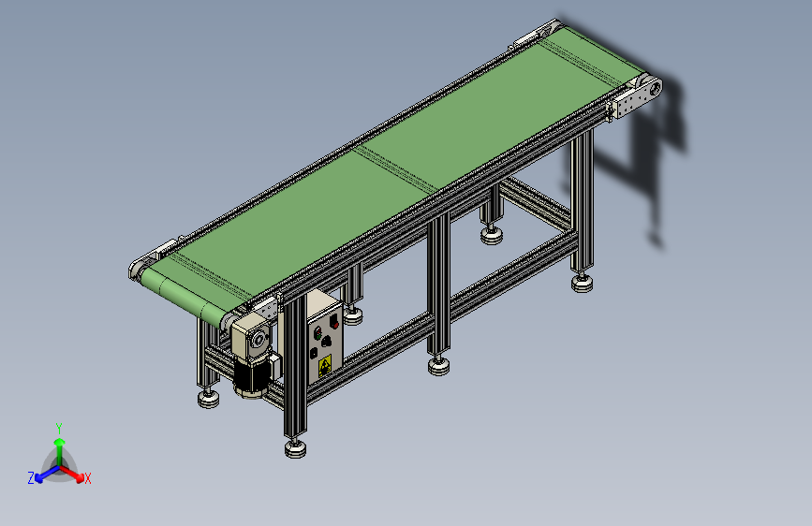Select the black drive motor body

[x=252, y=377]
